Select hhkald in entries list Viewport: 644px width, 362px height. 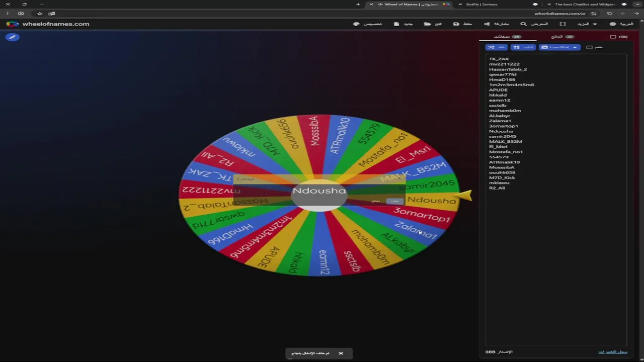click(x=498, y=95)
